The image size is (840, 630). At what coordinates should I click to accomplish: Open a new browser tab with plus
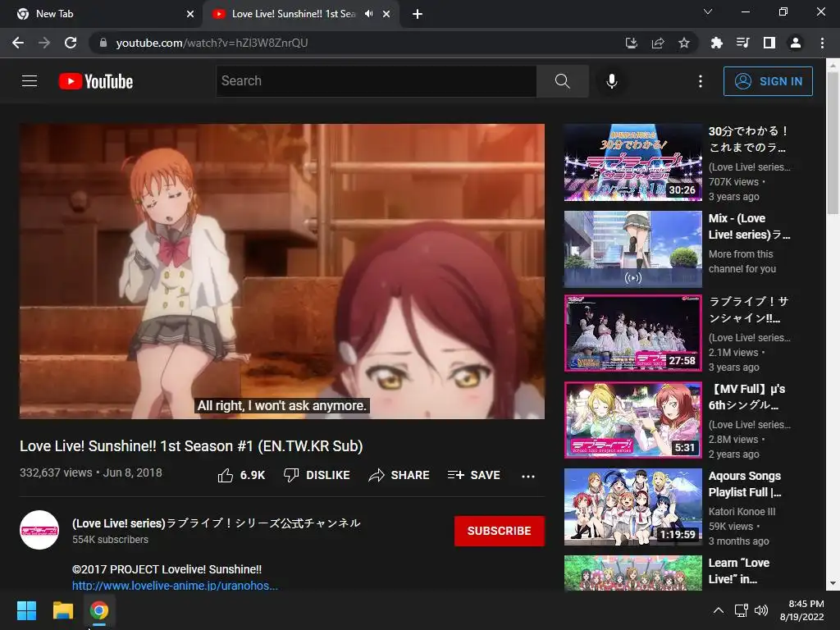click(x=418, y=14)
